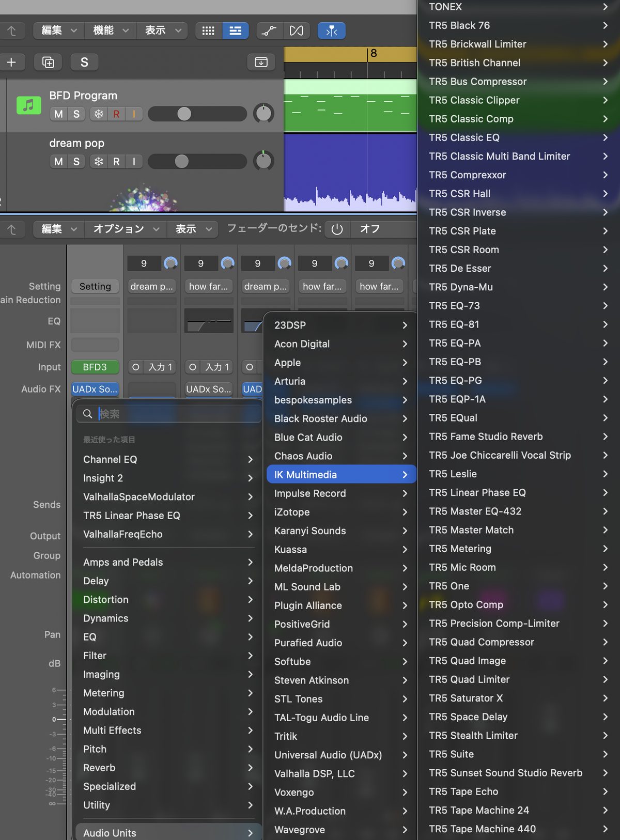Click the Setting button on first channel strip
Viewport: 620px width, 840px height.
click(95, 286)
